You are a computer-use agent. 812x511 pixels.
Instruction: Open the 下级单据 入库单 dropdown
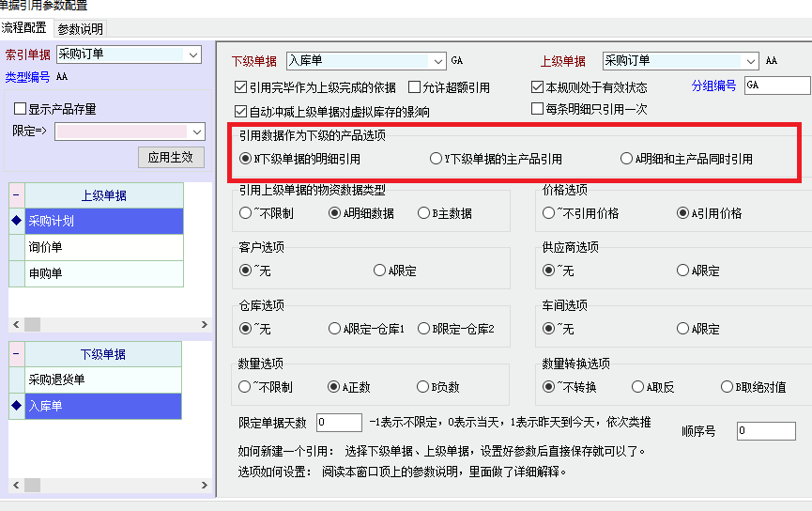tap(437, 61)
